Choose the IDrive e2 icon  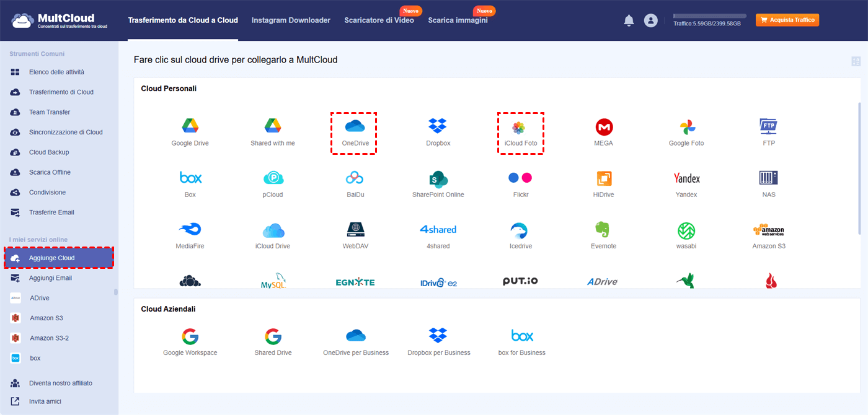[x=438, y=282]
